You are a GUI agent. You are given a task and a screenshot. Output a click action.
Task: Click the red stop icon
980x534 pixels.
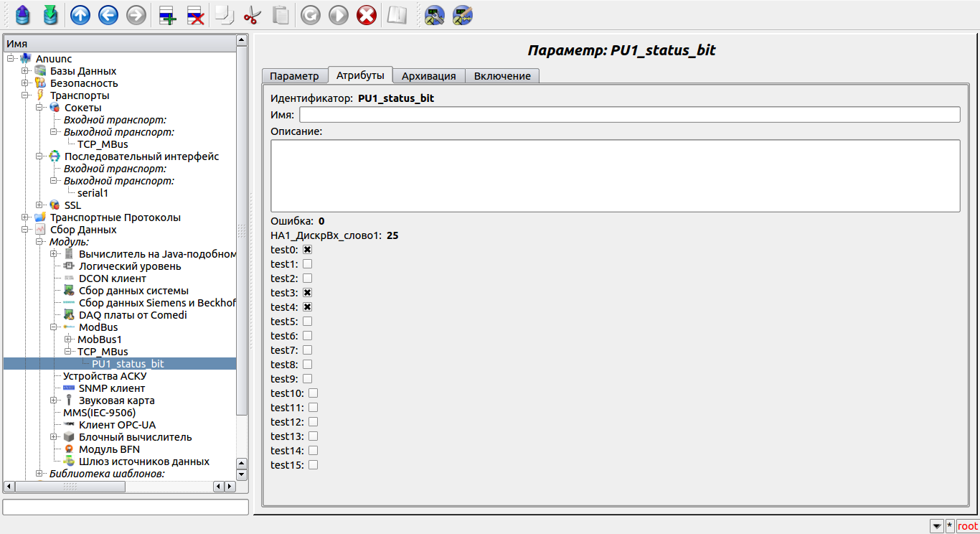click(x=367, y=15)
